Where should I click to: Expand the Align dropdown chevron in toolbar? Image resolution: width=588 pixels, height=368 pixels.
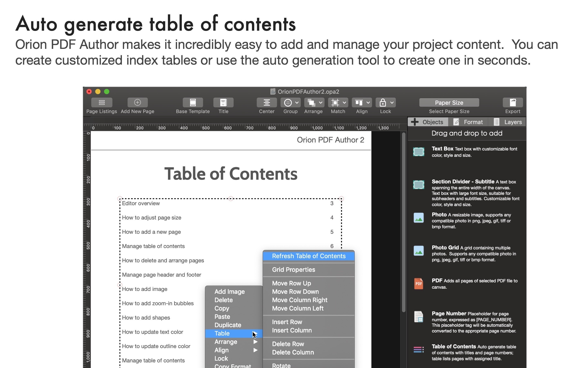pyautogui.click(x=368, y=102)
